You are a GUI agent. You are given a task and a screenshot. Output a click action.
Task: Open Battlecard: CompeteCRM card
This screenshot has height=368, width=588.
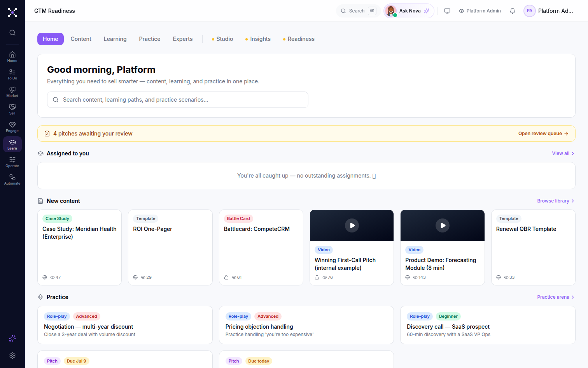point(261,248)
